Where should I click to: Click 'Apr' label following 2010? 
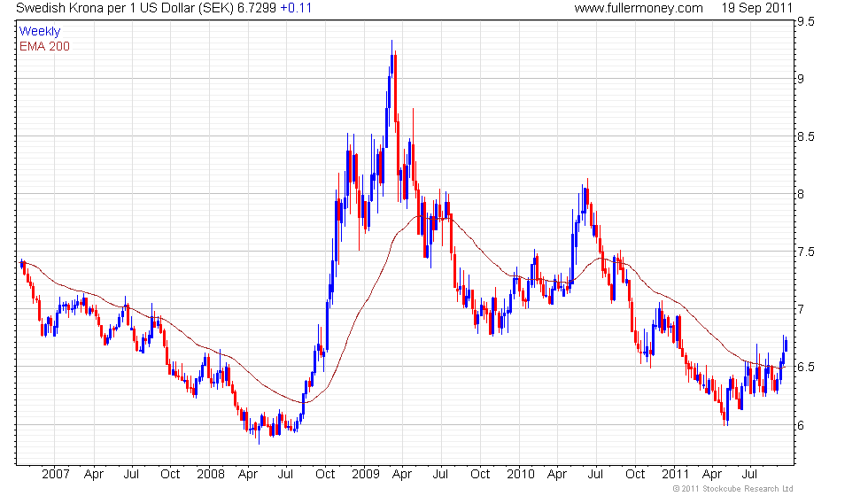tap(557, 475)
